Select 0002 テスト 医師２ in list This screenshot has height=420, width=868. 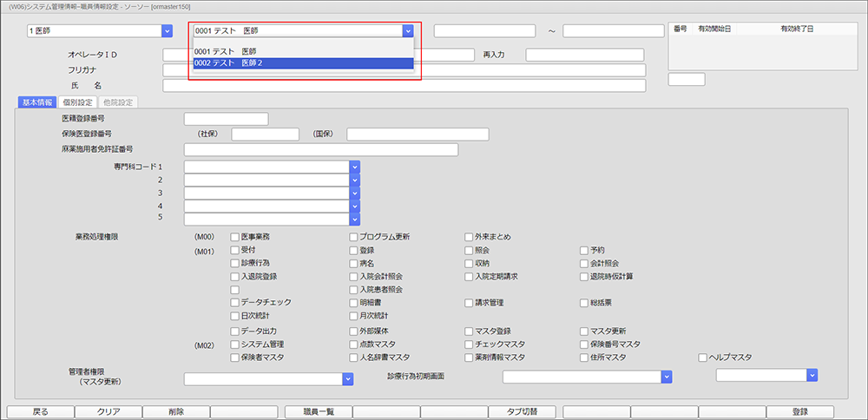click(x=303, y=63)
